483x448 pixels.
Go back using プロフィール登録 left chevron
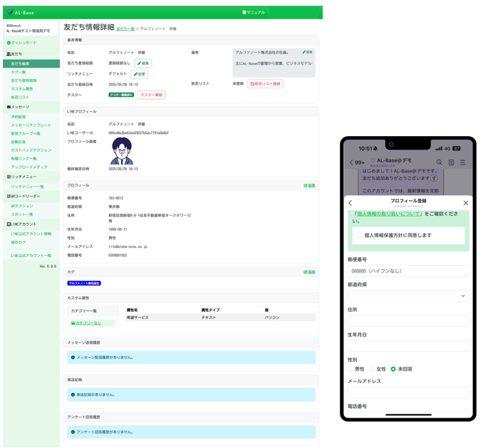click(350, 203)
